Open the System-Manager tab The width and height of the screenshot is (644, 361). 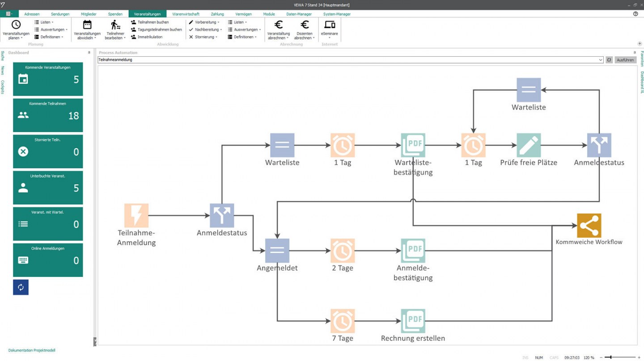click(337, 14)
